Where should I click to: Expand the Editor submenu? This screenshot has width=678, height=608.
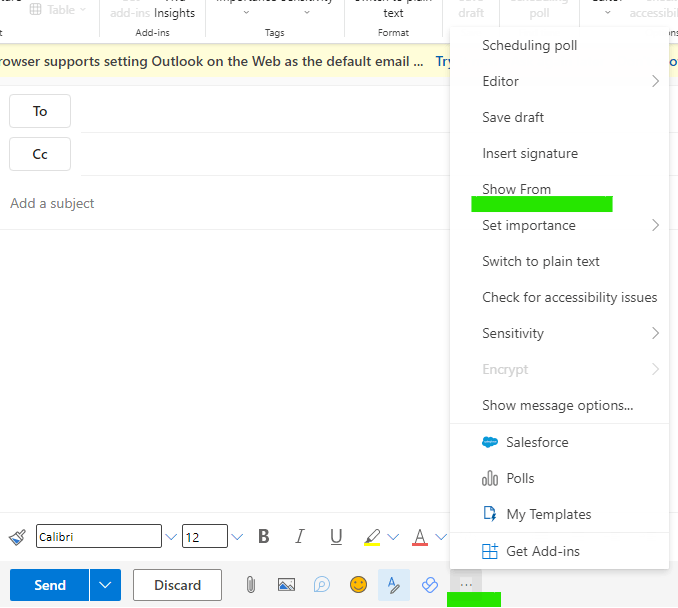pos(560,81)
